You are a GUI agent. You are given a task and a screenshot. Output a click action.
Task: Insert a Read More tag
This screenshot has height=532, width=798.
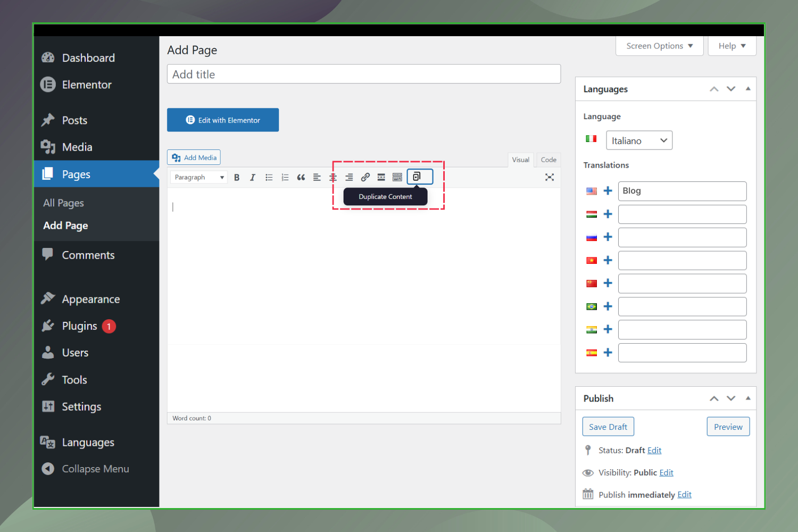(381, 177)
